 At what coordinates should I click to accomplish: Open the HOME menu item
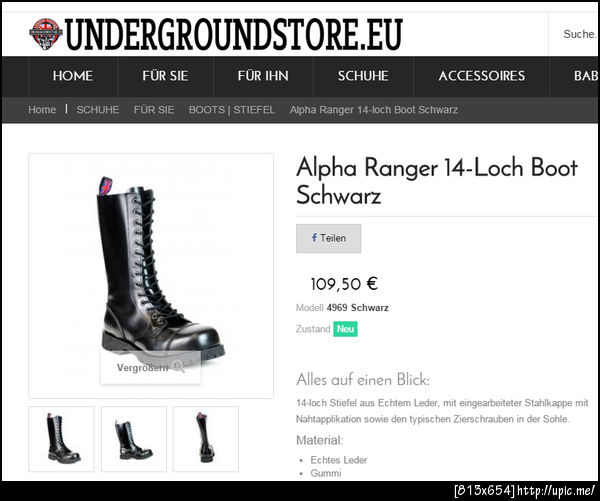click(x=73, y=76)
